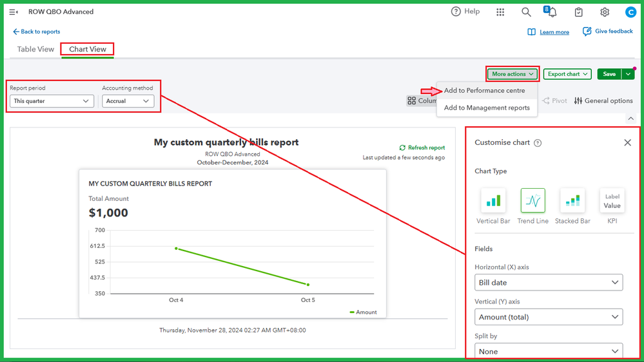This screenshot has height=362, width=644.
Task: Select the Chart View tab
Action: tap(88, 49)
